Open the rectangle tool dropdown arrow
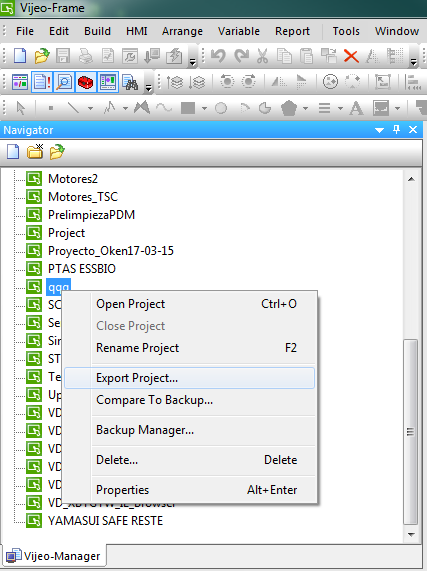Viewport: 427px width, 571px height. pyautogui.click(x=204, y=108)
